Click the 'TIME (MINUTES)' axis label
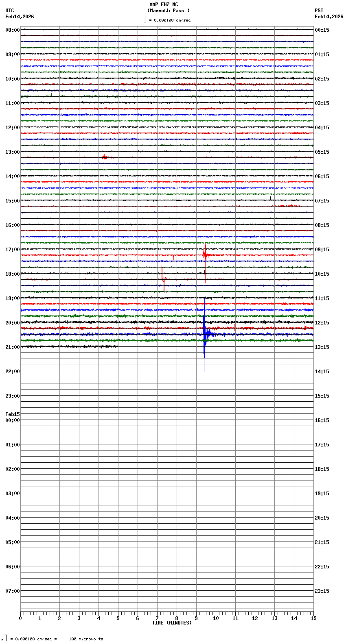This screenshot has height=644, width=346. click(172, 623)
